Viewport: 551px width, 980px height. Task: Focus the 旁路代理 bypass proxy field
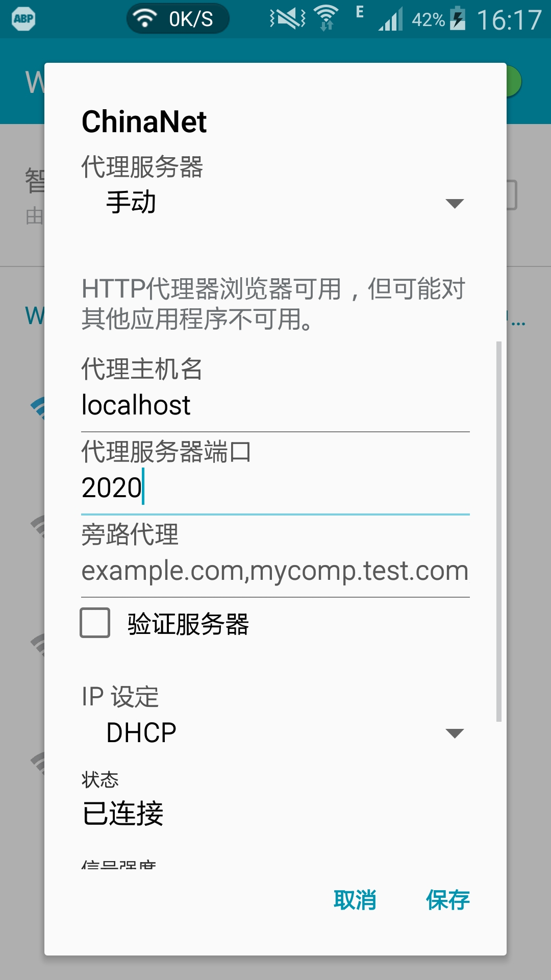pyautogui.click(x=275, y=571)
